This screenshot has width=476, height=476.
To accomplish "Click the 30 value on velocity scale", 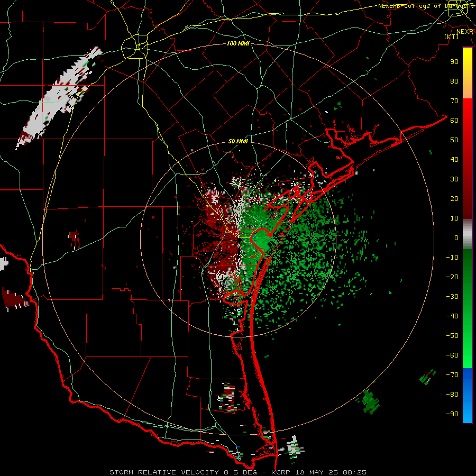I will point(454,179).
